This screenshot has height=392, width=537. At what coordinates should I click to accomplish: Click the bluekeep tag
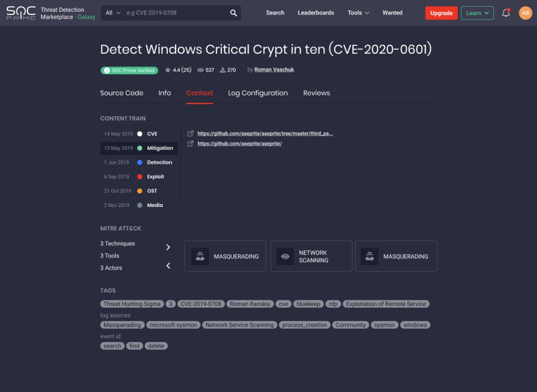pyautogui.click(x=308, y=304)
